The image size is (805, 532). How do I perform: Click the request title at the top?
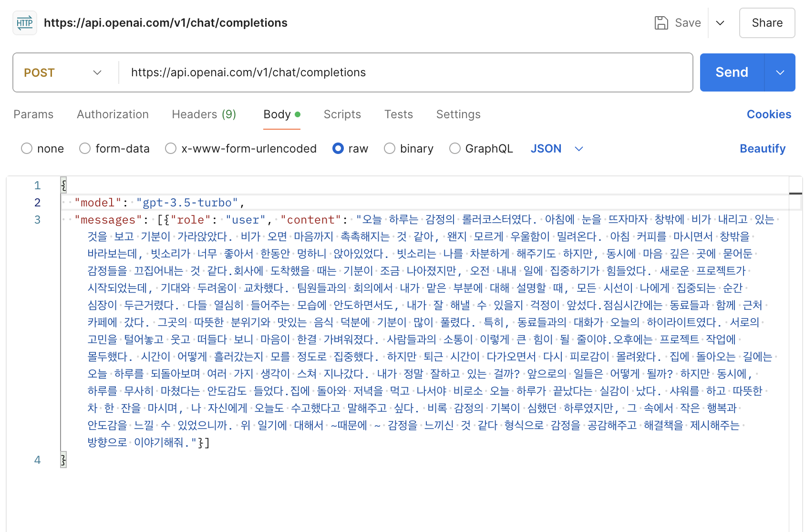tap(165, 23)
